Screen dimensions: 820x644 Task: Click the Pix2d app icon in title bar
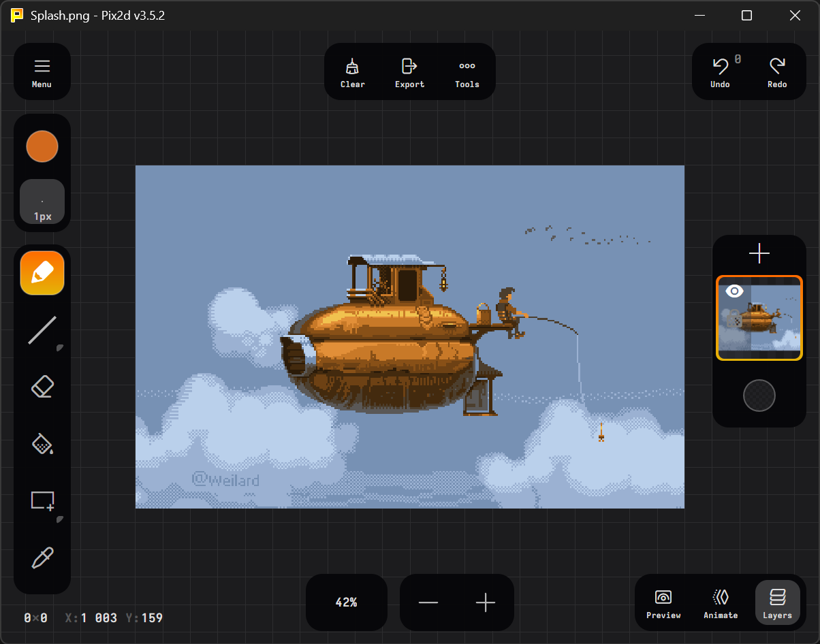click(x=17, y=15)
